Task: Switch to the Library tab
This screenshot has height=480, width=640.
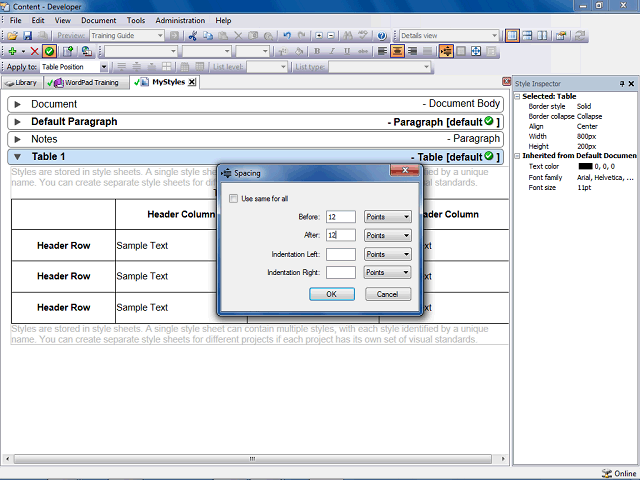Action: (22, 83)
